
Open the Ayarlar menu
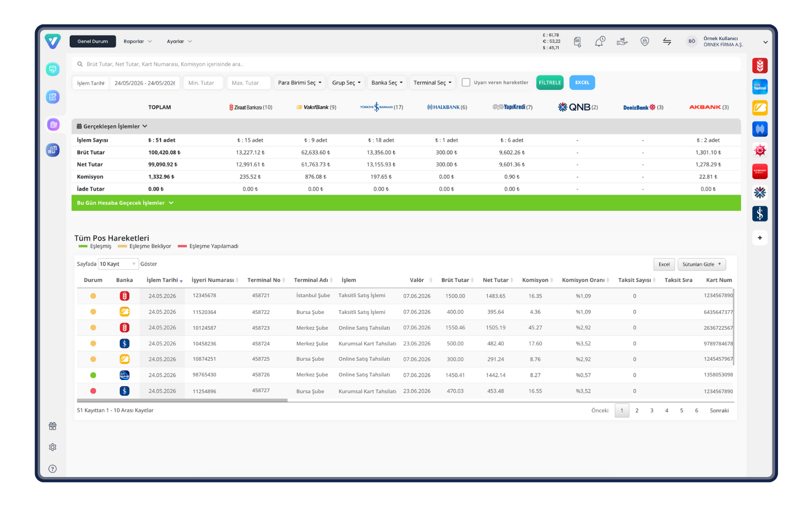[x=179, y=42]
